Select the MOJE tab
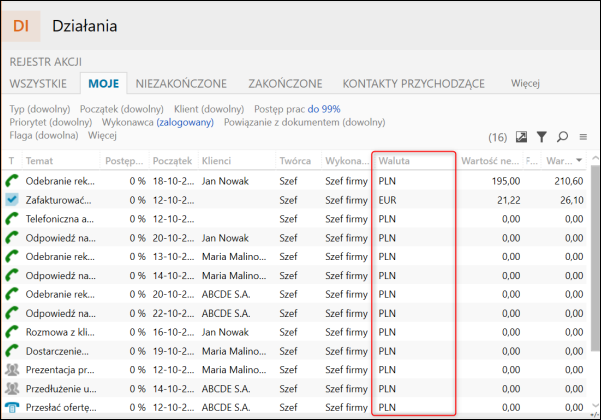The width and height of the screenshot is (601, 420). pyautogui.click(x=103, y=84)
